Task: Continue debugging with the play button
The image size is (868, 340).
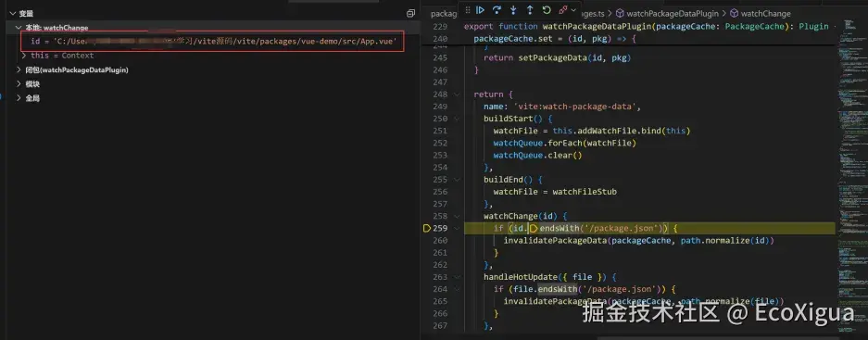Action: pyautogui.click(x=480, y=10)
